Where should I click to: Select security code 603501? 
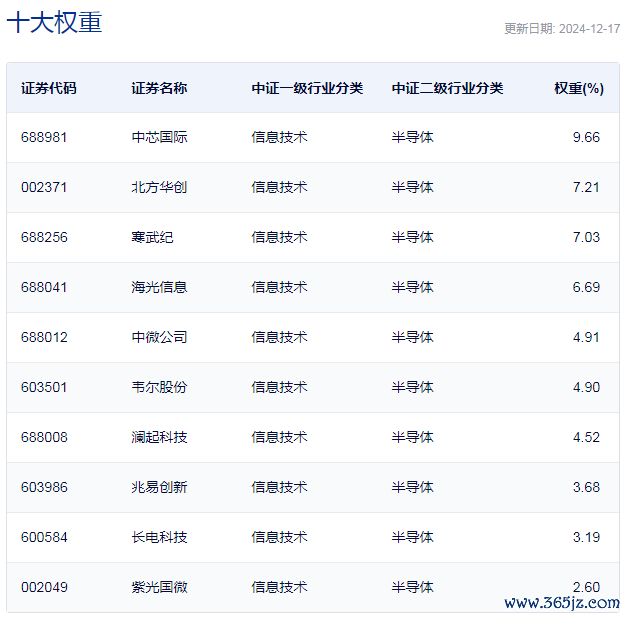coord(44,387)
